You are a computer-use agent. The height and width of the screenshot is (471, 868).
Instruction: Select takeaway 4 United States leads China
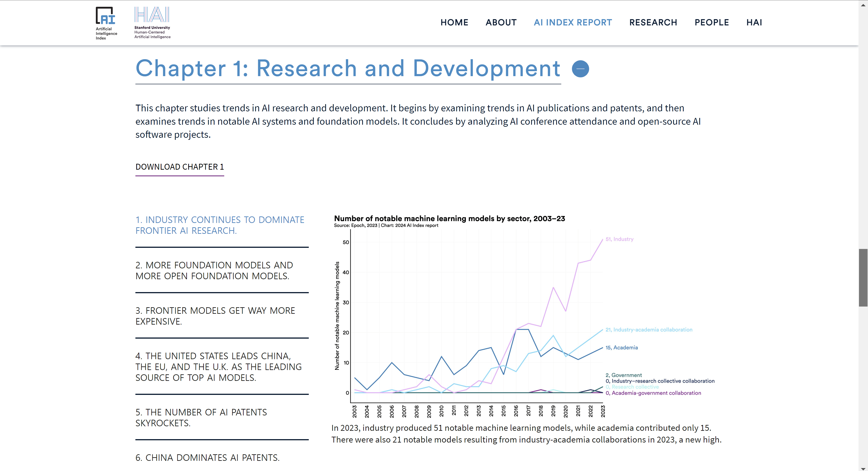click(218, 367)
